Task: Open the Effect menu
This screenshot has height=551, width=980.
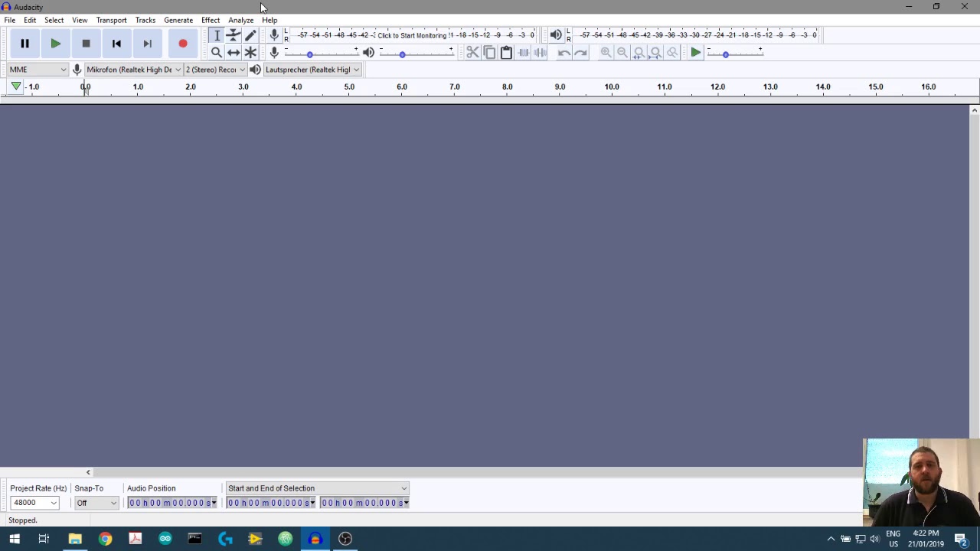Action: click(x=211, y=20)
